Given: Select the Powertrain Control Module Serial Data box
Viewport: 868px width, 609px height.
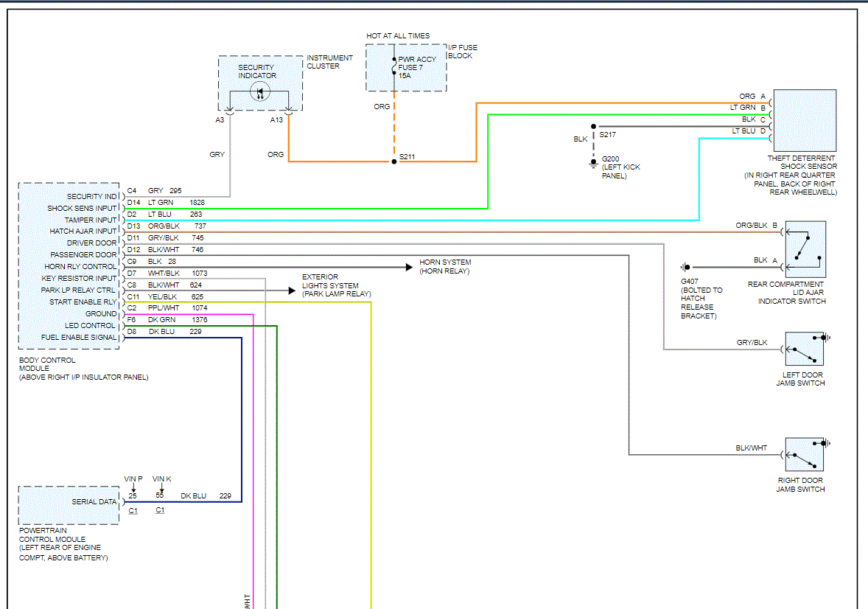Looking at the screenshot, I should pyautogui.click(x=69, y=505).
